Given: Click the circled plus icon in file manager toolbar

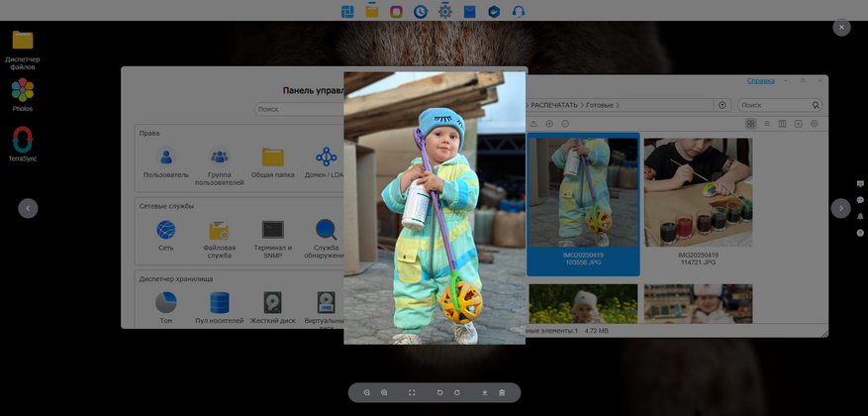Looking at the screenshot, I should pyautogui.click(x=549, y=124).
